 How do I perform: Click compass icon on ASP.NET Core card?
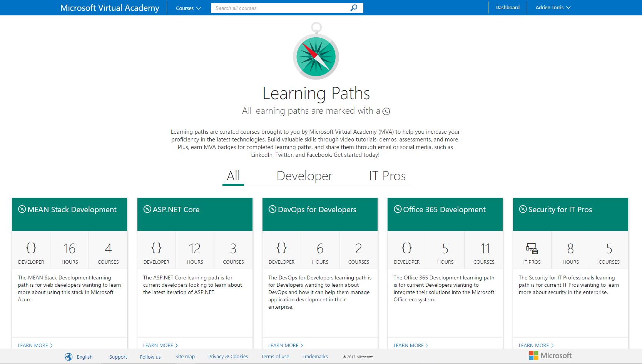tap(147, 209)
